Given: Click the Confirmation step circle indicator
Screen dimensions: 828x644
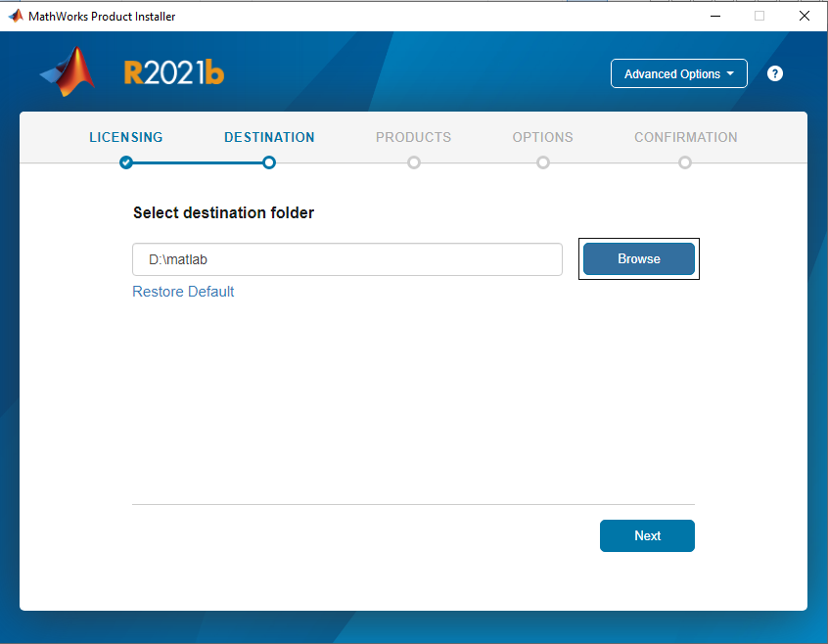Looking at the screenshot, I should pos(685,162).
